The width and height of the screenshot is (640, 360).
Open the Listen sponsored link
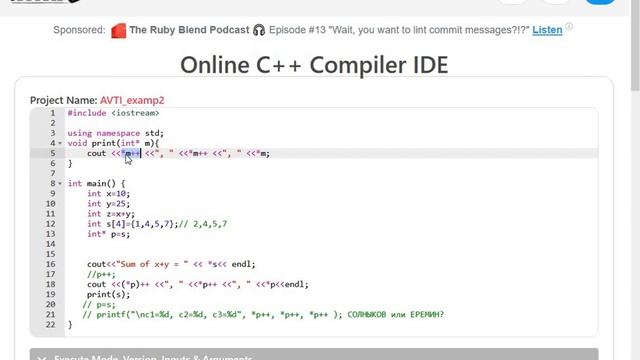[547, 30]
